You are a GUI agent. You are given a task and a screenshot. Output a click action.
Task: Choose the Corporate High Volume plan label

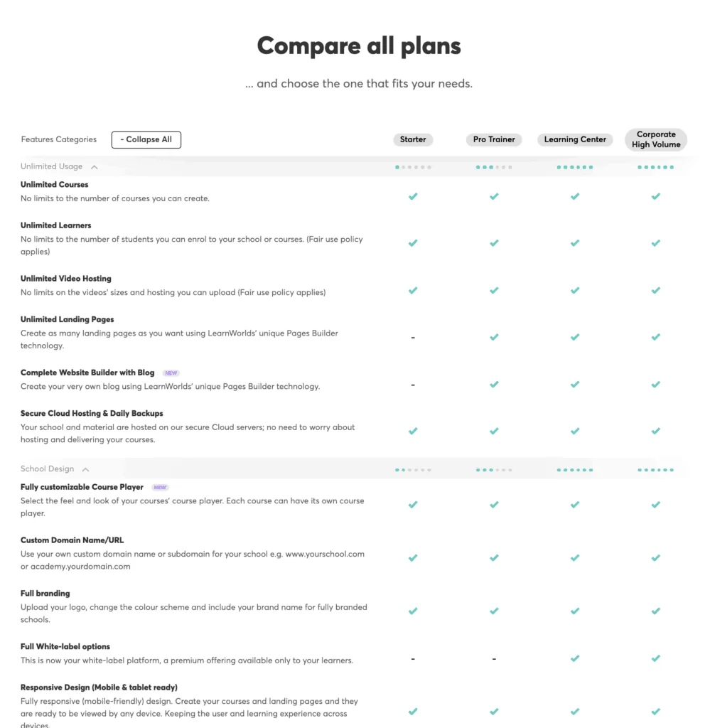coord(656,139)
